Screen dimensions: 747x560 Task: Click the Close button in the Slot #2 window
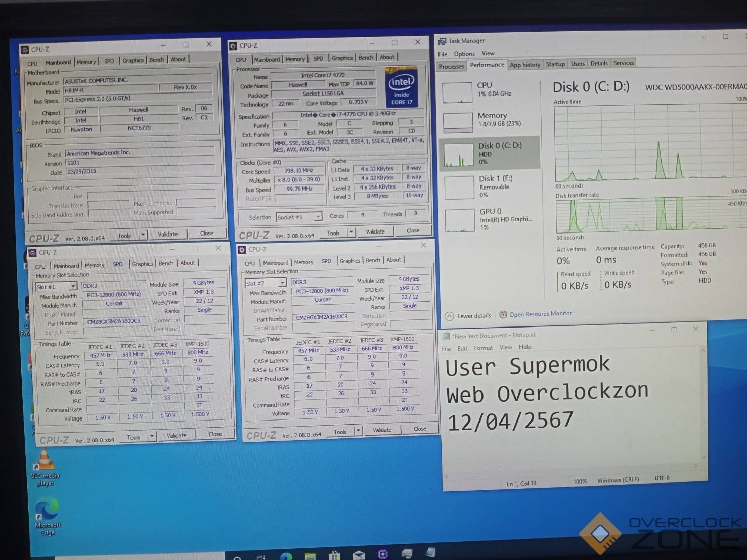[420, 429]
